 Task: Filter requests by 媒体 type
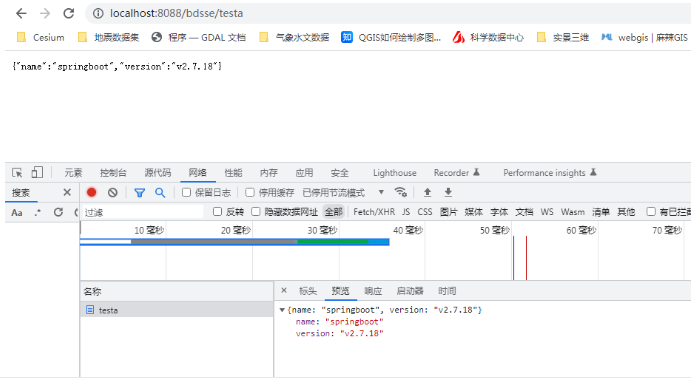point(474,212)
